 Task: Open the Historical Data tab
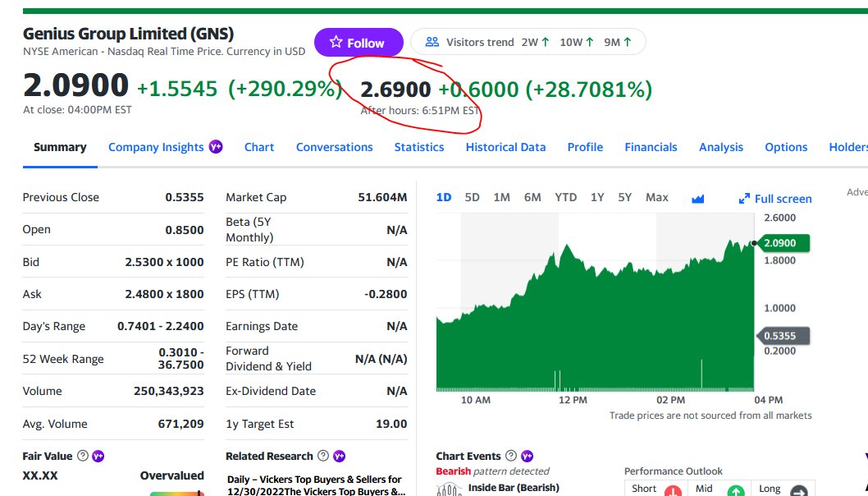click(505, 147)
